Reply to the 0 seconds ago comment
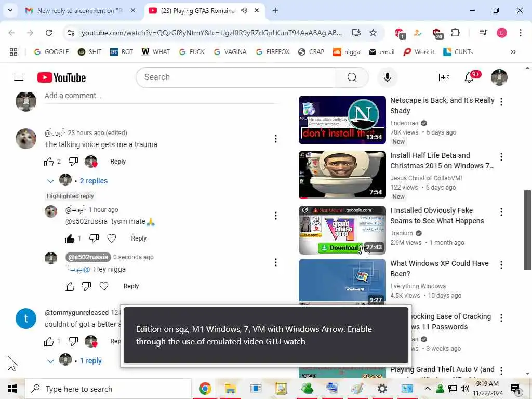The image size is (532, 399). [x=131, y=286]
